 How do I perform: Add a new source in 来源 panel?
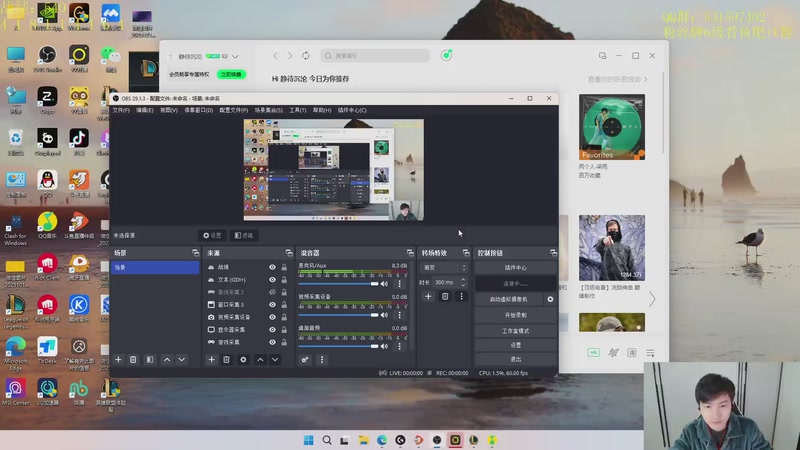[x=211, y=360]
